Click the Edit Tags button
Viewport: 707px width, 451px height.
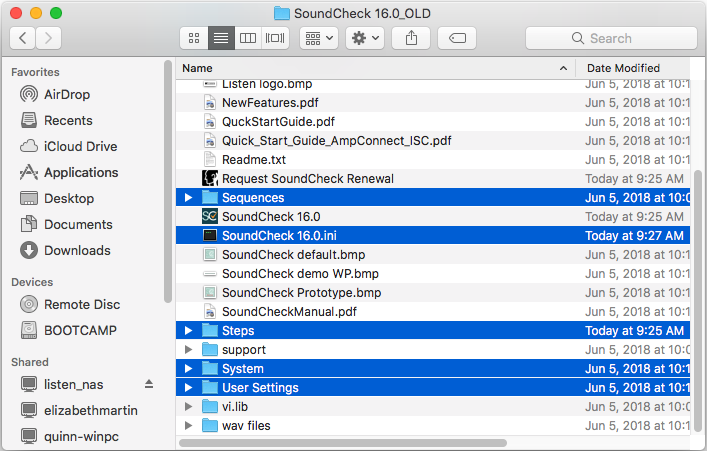pos(457,38)
